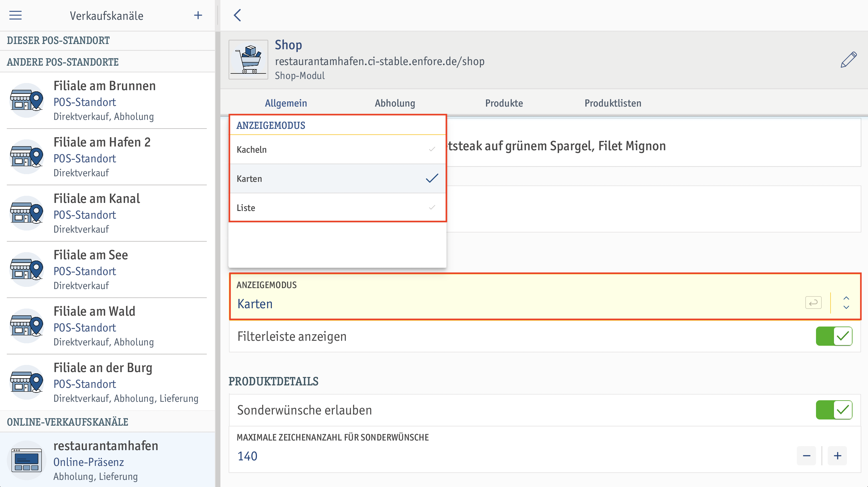
Task: Open the restaurantamhafen.ci-stable.enfore.de/shop URL
Action: click(x=380, y=61)
